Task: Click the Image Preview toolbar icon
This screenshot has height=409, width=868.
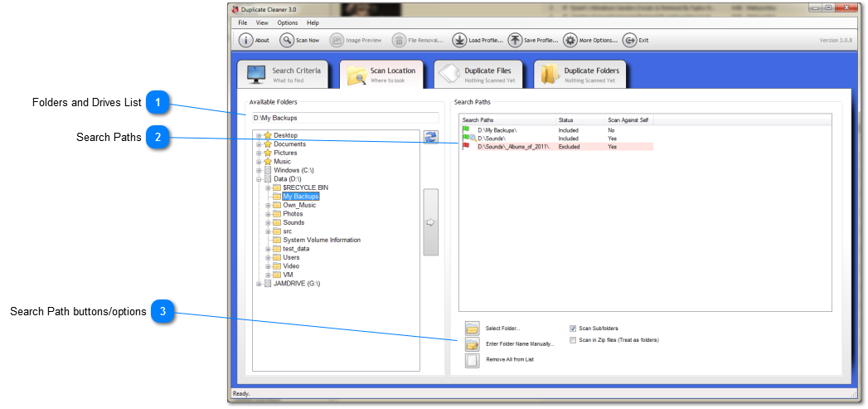Action: pyautogui.click(x=337, y=41)
